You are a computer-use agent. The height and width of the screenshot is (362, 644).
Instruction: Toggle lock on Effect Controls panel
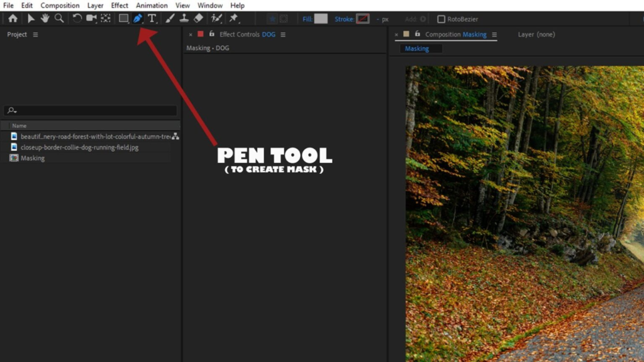pos(212,35)
